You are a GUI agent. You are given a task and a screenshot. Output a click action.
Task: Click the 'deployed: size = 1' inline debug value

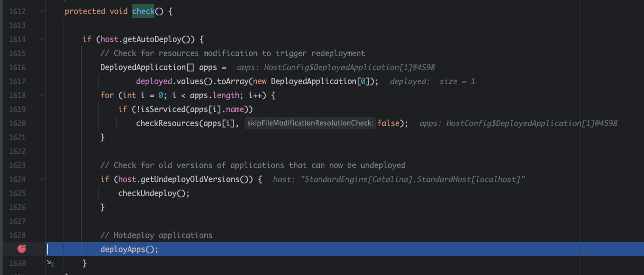tap(432, 81)
